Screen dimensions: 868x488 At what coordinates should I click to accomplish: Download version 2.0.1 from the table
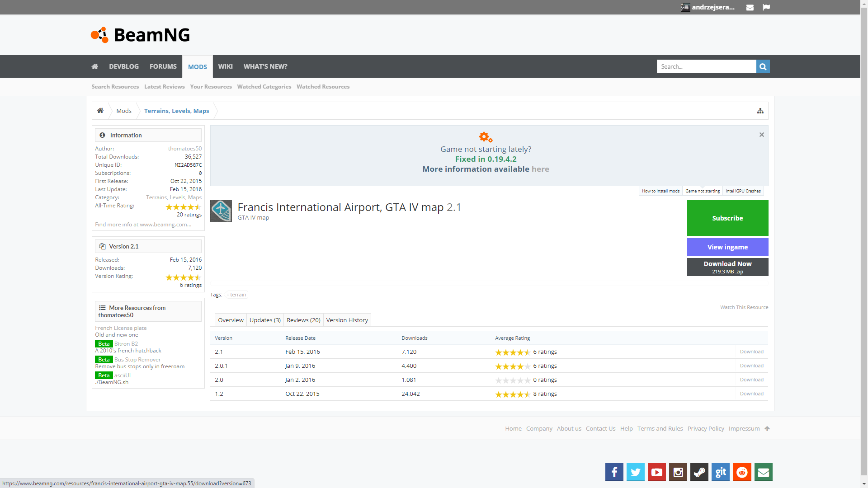click(751, 366)
